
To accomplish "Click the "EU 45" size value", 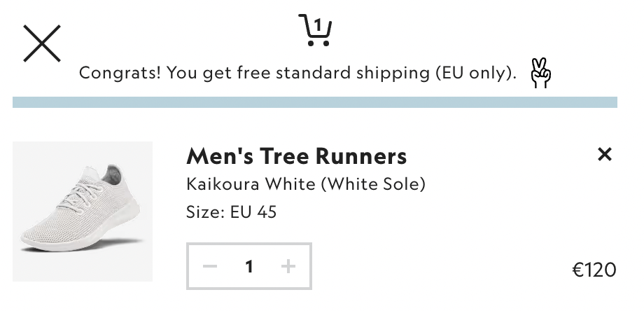I will (x=253, y=212).
